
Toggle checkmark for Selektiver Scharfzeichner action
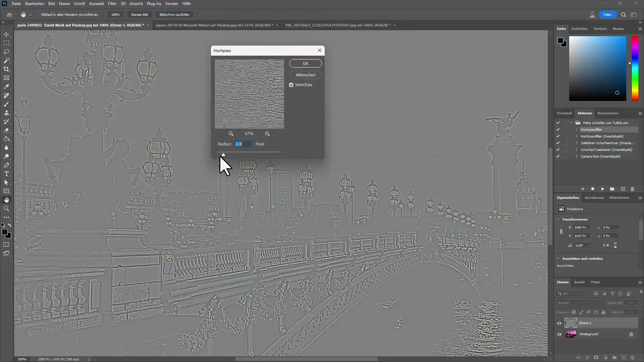click(558, 143)
